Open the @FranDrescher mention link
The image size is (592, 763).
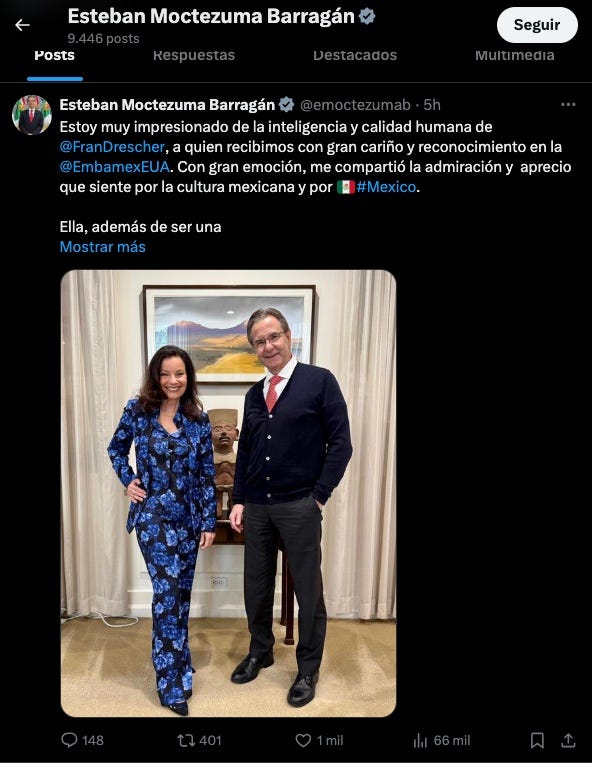coord(112,147)
